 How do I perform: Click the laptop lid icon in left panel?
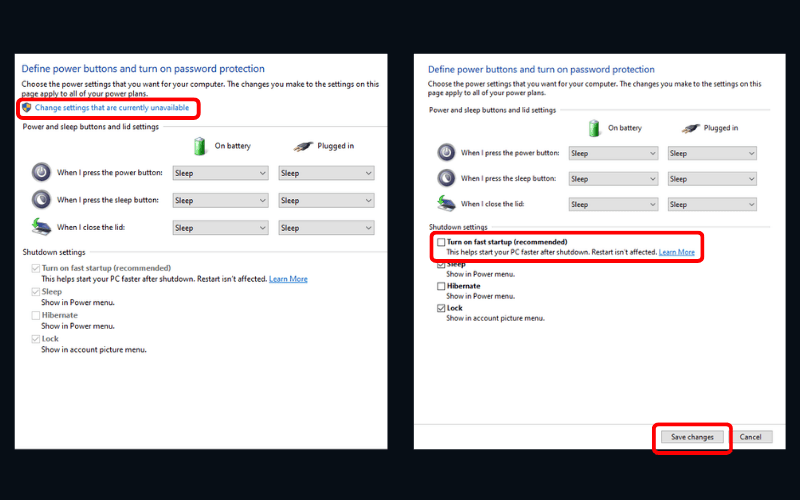pos(41,227)
